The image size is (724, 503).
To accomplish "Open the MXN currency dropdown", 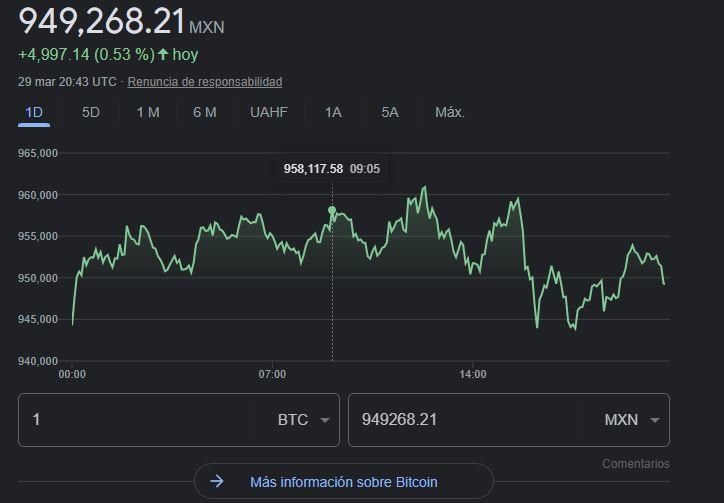I will coord(631,420).
